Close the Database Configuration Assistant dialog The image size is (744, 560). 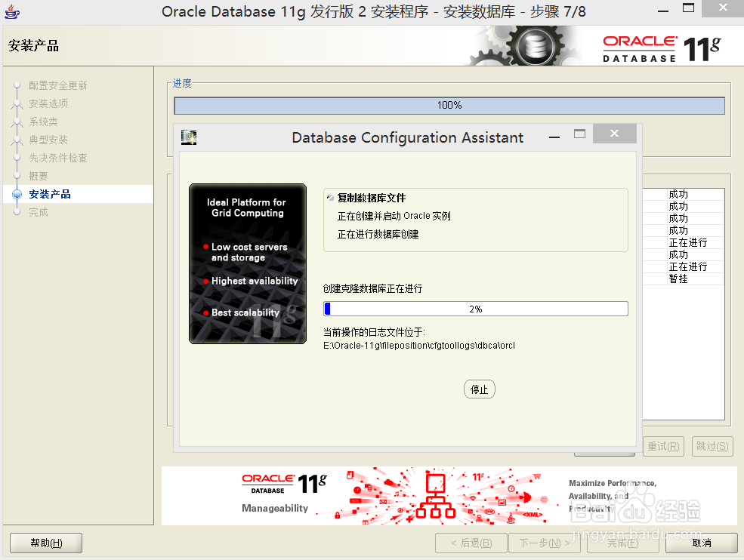tap(614, 134)
